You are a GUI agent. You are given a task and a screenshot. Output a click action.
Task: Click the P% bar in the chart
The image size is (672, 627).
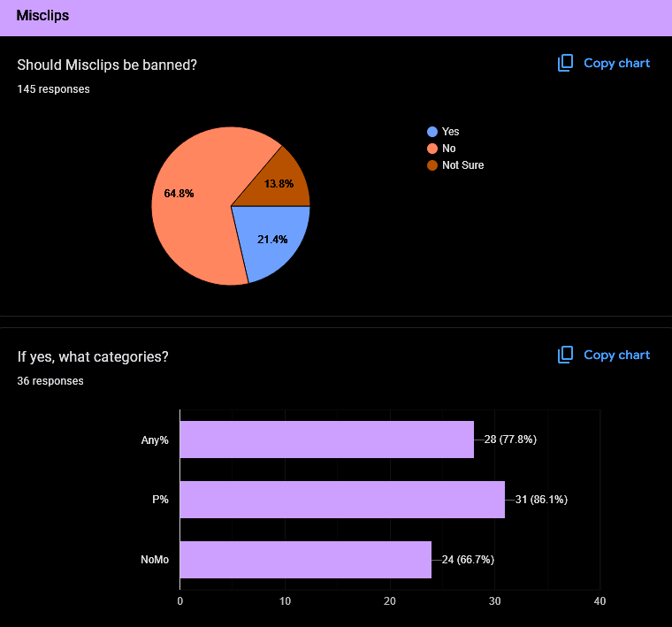click(x=342, y=500)
